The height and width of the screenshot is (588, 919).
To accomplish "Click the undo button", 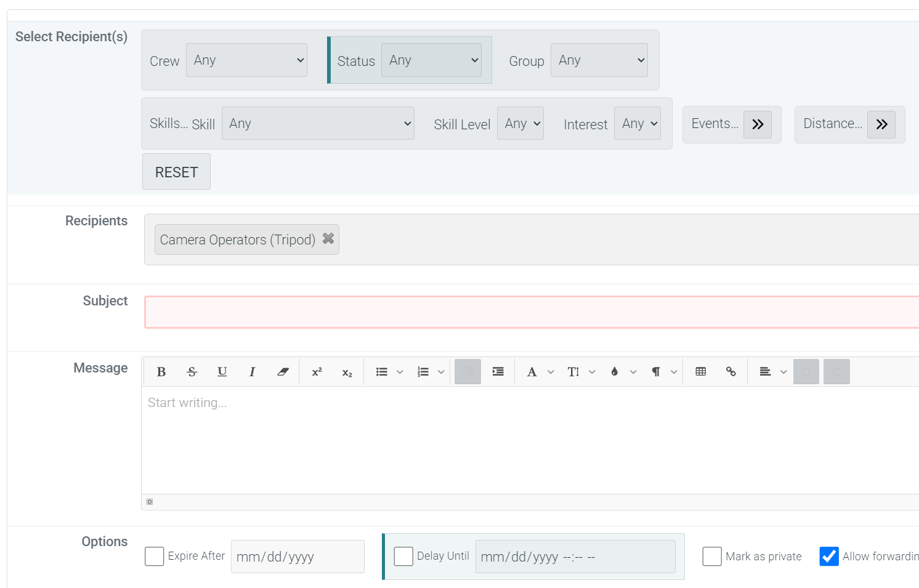I will 806,372.
